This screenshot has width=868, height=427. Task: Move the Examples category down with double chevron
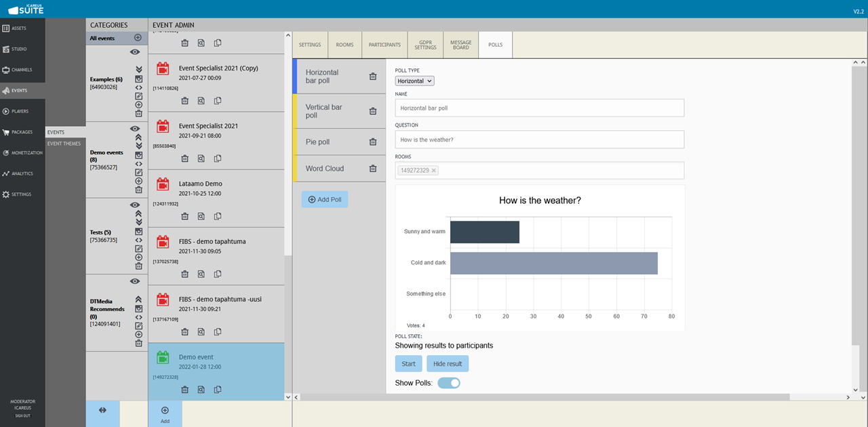(x=138, y=69)
